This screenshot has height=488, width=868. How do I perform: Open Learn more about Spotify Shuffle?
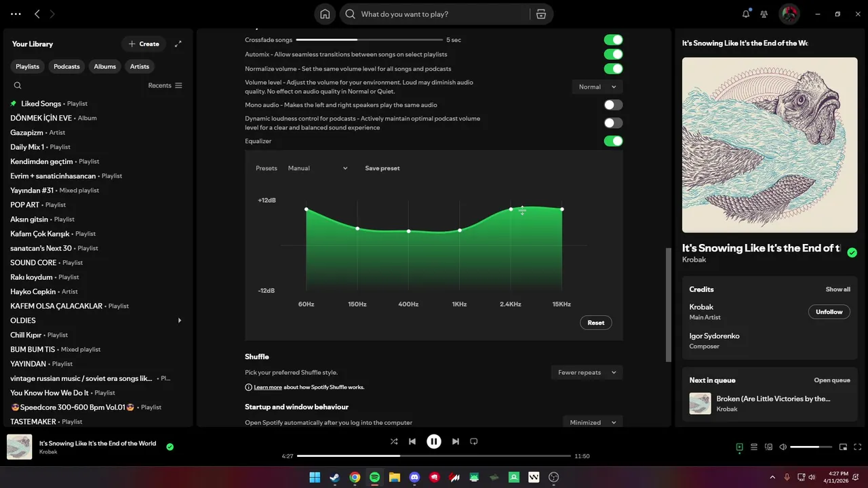click(x=268, y=387)
